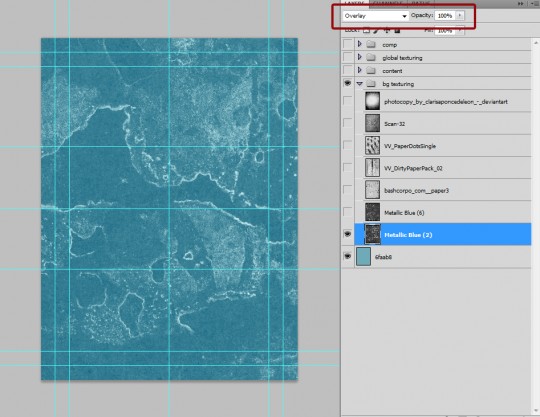This screenshot has height=417, width=540.
Task: Show the photocopy_by_clarisaponcedeleon layer visibility
Action: pyautogui.click(x=348, y=101)
